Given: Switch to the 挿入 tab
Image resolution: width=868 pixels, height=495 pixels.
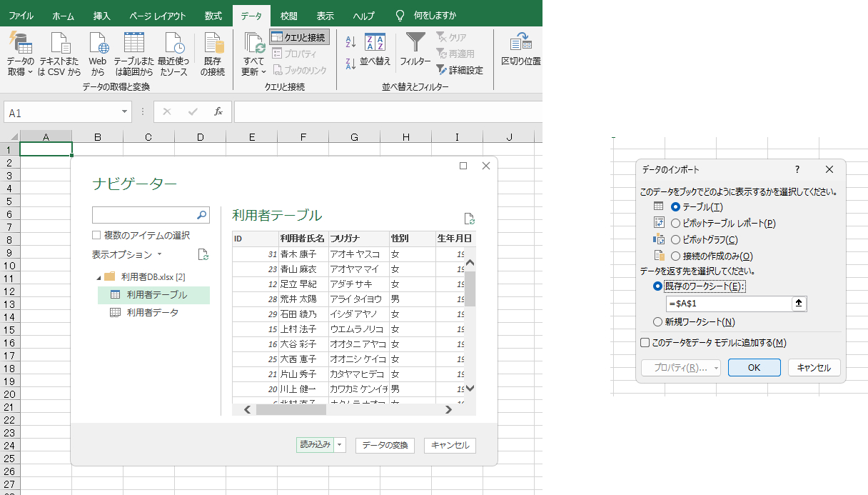Looking at the screenshot, I should (x=102, y=16).
